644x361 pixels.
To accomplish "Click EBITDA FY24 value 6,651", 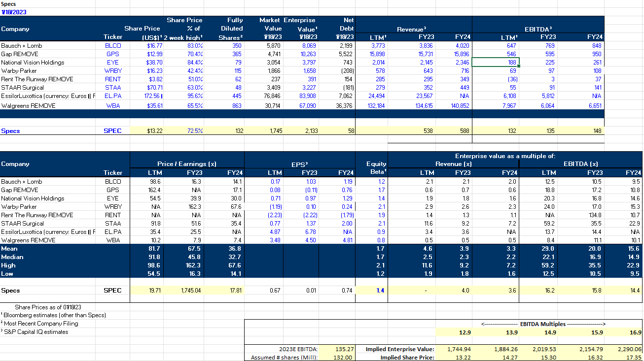I will tap(594, 105).
